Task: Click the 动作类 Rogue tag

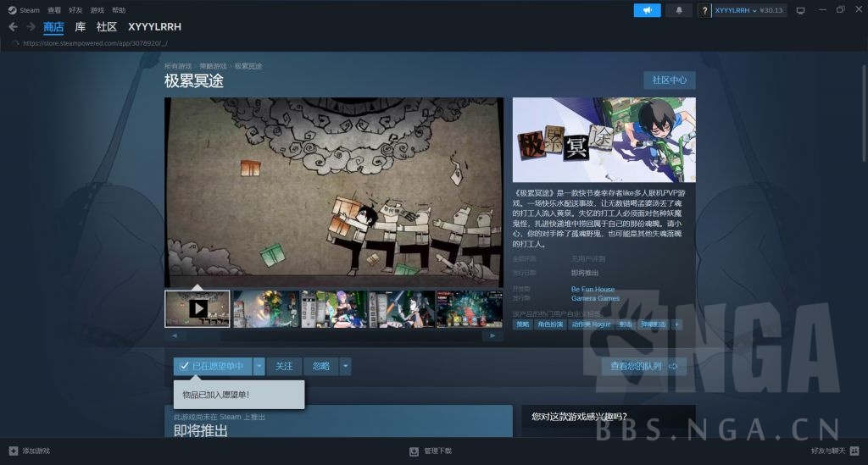Action: click(591, 324)
